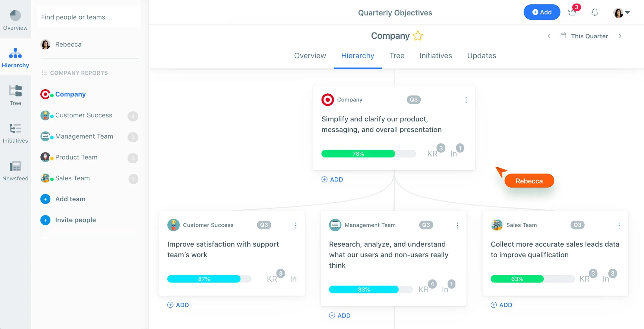The width and height of the screenshot is (644, 329).
Task: Select Product Team in company reports
Action: point(76,157)
